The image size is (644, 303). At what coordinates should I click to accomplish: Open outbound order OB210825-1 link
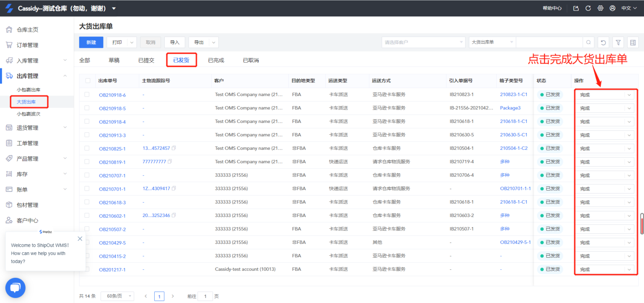point(112,148)
